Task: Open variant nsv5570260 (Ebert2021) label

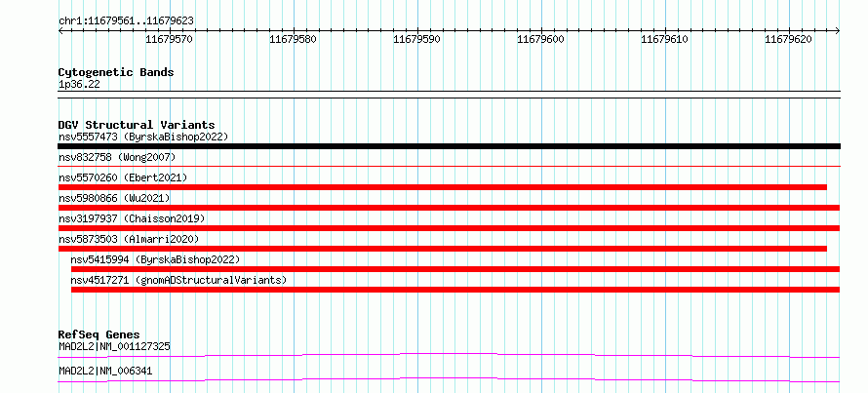Action: [123, 177]
